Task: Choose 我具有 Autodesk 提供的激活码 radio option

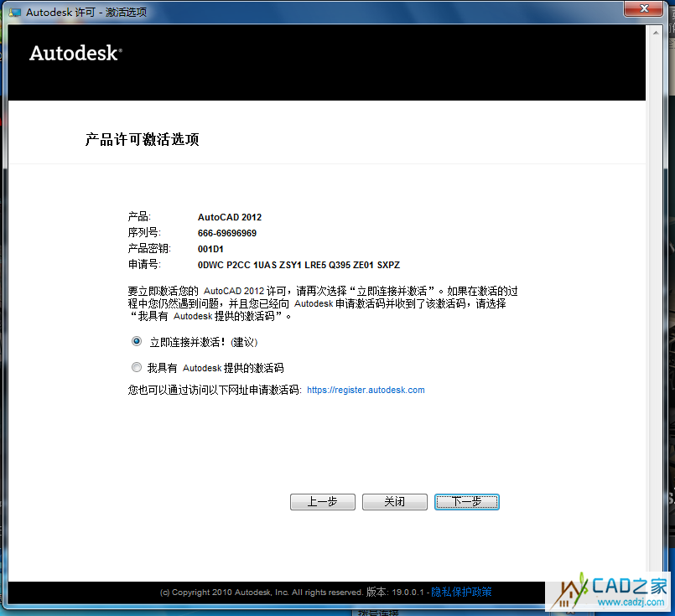Action: tap(137, 367)
